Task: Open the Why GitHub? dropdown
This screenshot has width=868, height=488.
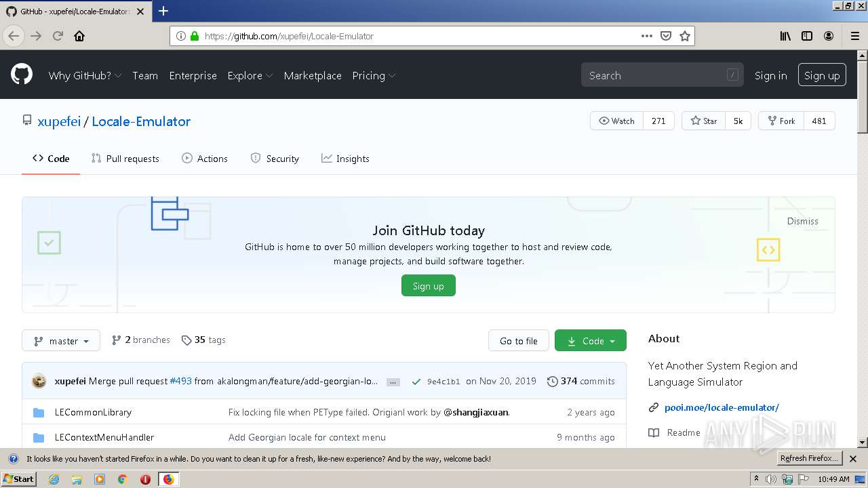Action: pos(85,75)
